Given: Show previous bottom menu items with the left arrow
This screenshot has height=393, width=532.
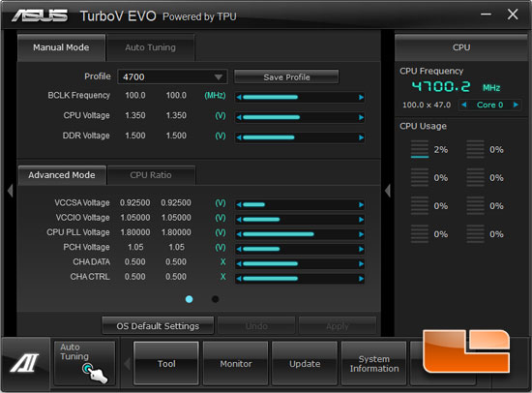Looking at the screenshot, I should click(127, 364).
